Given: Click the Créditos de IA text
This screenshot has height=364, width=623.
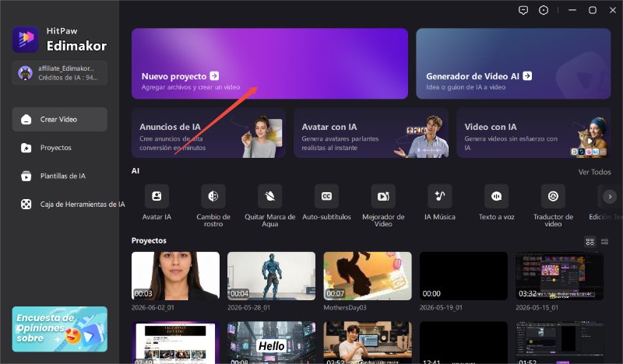Looking at the screenshot, I should tap(68, 78).
